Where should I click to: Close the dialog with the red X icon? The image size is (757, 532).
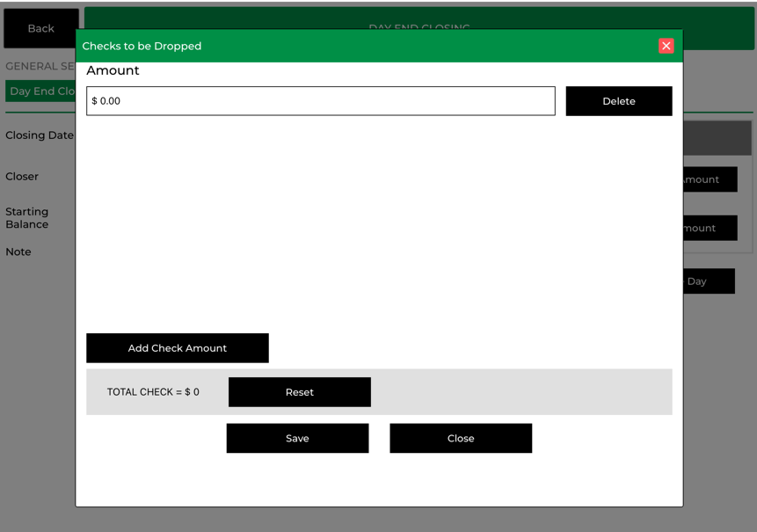tap(666, 46)
